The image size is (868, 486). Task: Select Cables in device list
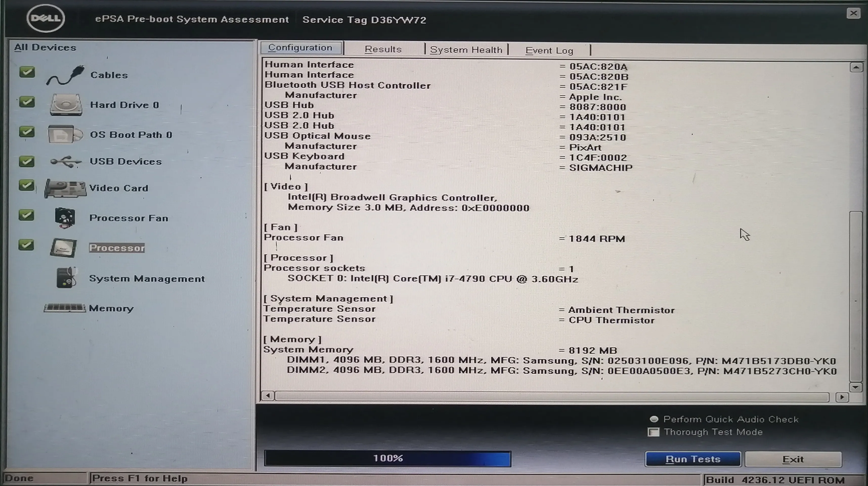pos(109,75)
